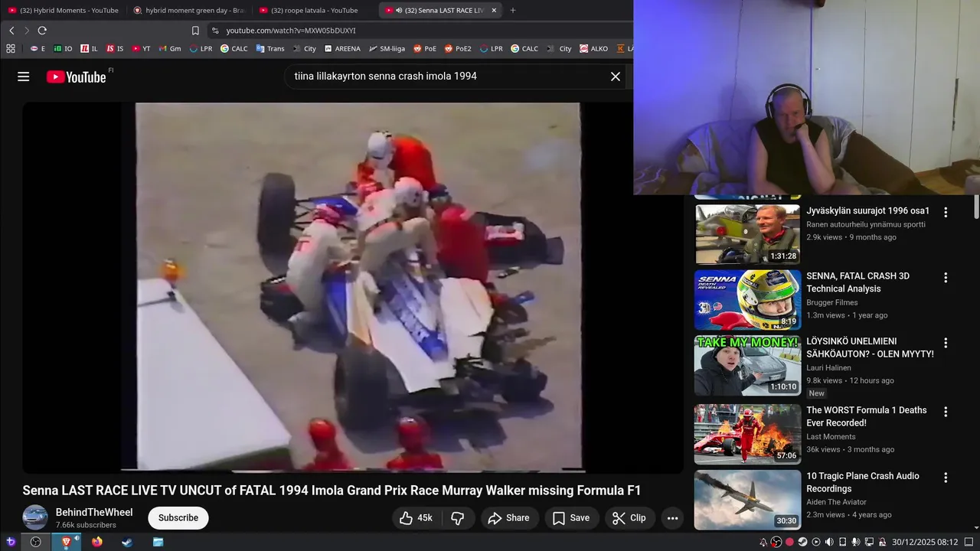Dislike the video
This screenshot has height=551, width=980.
[458, 518]
